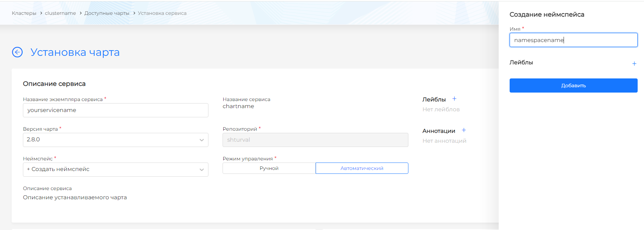The width and height of the screenshot is (644, 230).
Task: Open clustername breadcrumb link
Action: coord(60,13)
